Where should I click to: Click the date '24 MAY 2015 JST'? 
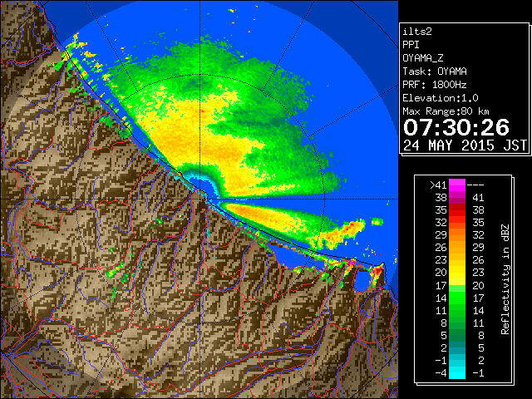(x=465, y=145)
